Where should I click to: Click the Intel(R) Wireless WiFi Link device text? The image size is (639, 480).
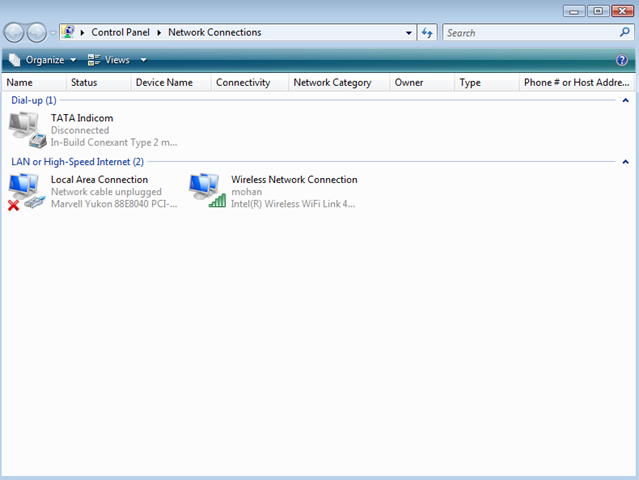click(293, 204)
